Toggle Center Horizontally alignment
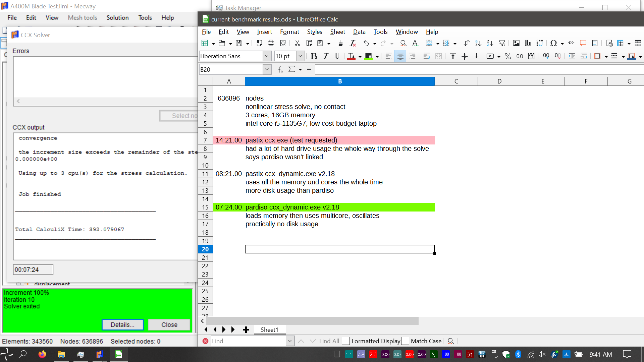644x362 pixels. click(400, 56)
